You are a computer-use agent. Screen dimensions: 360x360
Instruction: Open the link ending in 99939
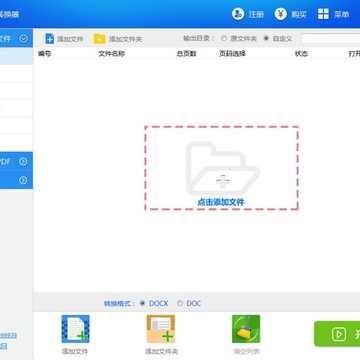coord(9,335)
